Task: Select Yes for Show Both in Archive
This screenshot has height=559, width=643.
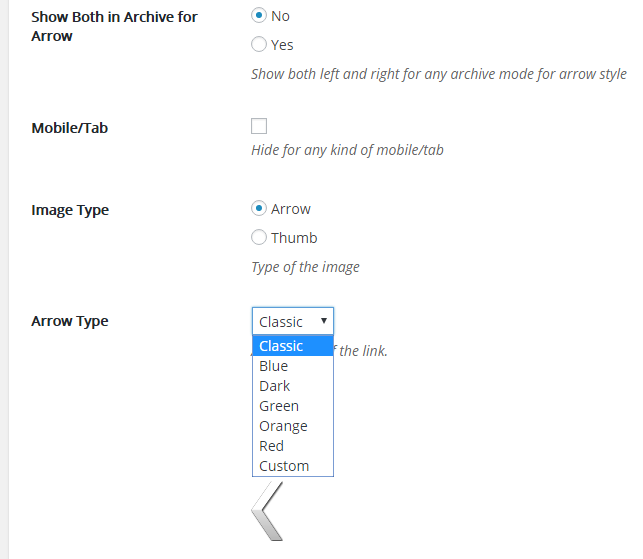Action: tap(259, 44)
